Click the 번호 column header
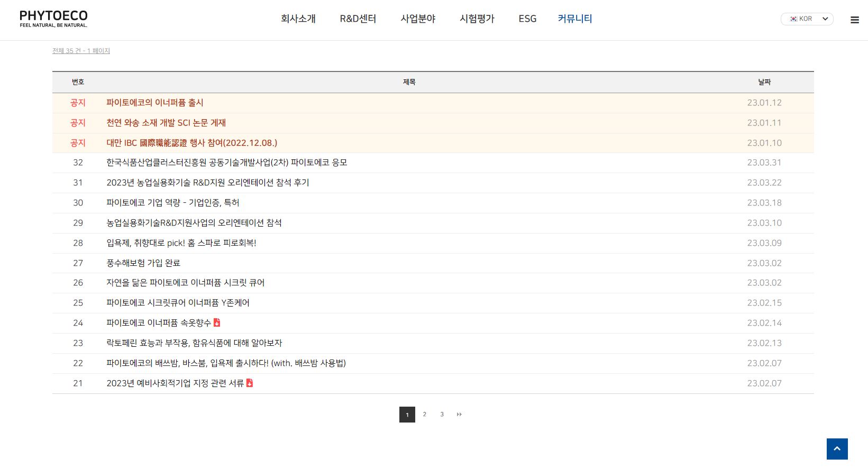This screenshot has width=868, height=467. click(78, 82)
